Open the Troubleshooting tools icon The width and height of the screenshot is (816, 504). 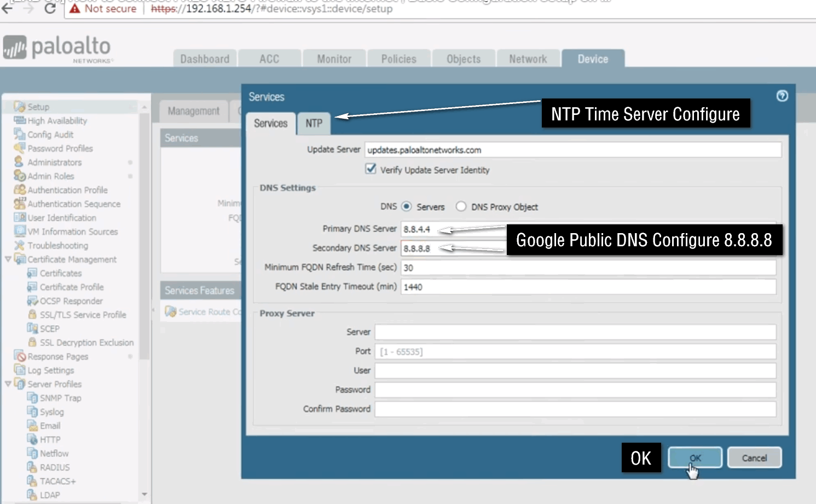click(20, 245)
